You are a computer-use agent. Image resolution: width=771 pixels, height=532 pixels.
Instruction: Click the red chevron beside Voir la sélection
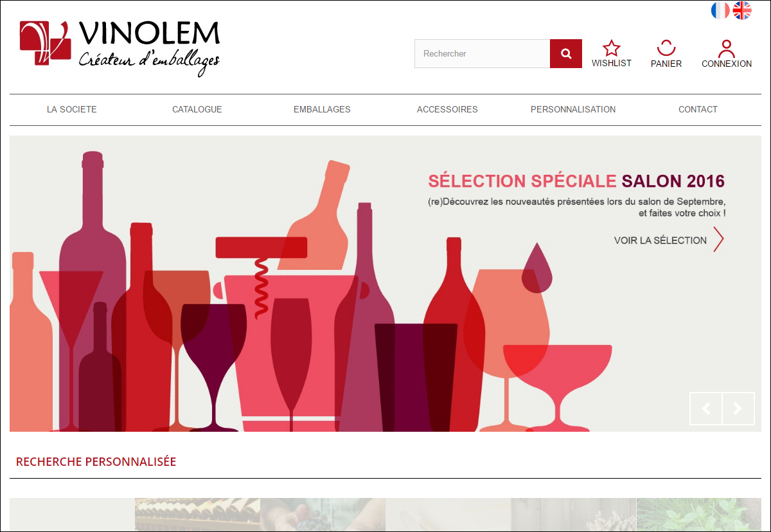[x=718, y=240]
